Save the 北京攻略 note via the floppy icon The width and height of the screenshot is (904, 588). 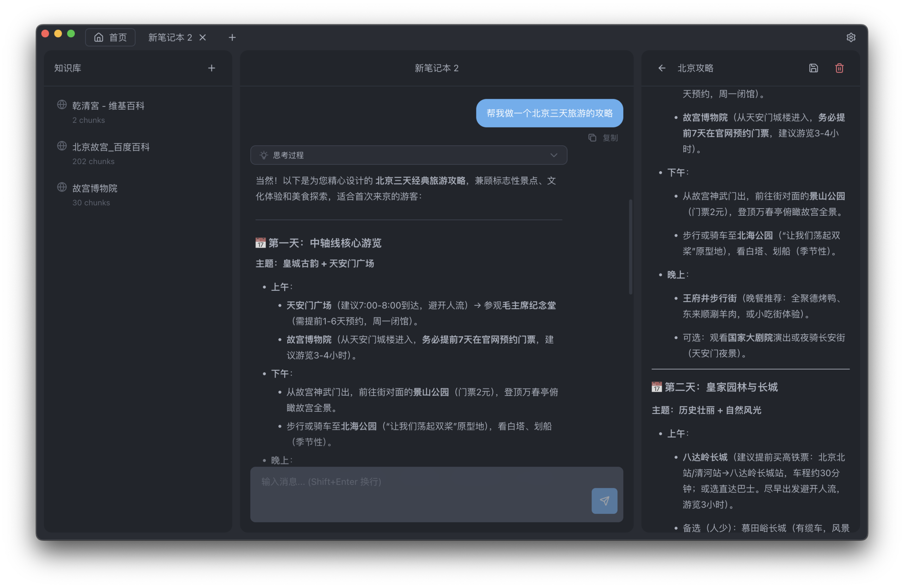point(813,68)
